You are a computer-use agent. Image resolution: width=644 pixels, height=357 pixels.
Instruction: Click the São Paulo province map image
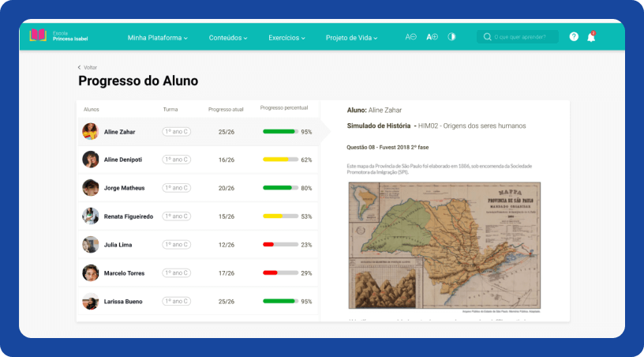444,245
